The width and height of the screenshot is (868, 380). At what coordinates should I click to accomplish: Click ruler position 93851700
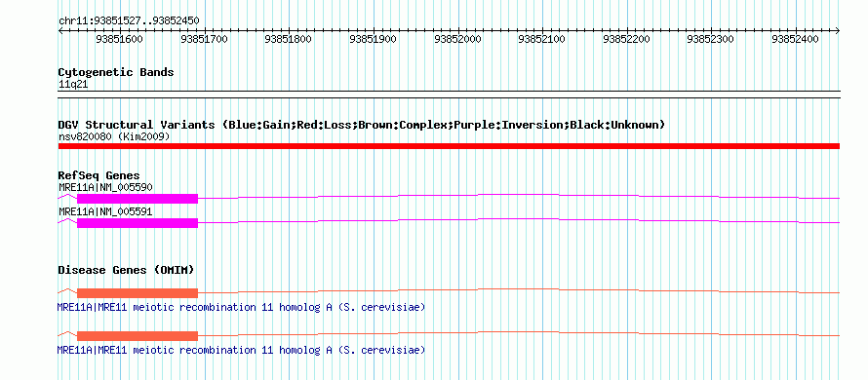coord(204,39)
